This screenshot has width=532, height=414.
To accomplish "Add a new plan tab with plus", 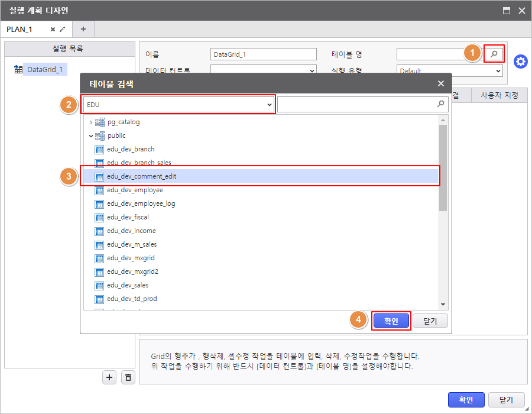I will 83,29.
